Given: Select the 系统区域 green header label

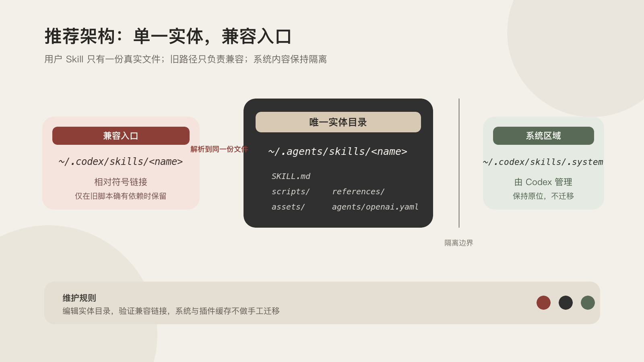Looking at the screenshot, I should click(543, 136).
